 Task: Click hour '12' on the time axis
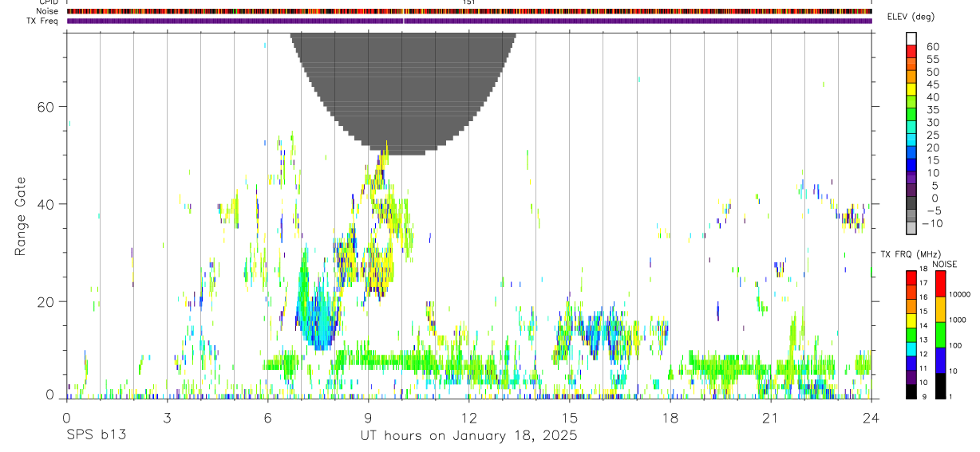point(469,419)
